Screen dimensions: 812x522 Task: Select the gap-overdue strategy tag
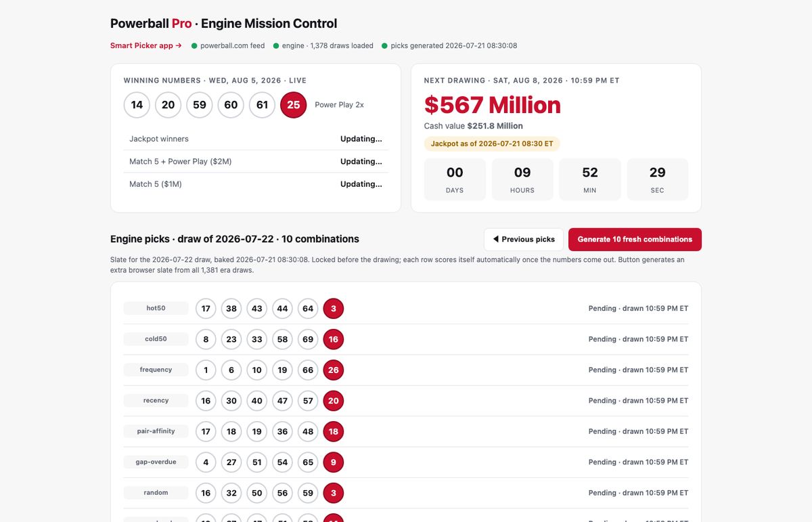pos(156,462)
